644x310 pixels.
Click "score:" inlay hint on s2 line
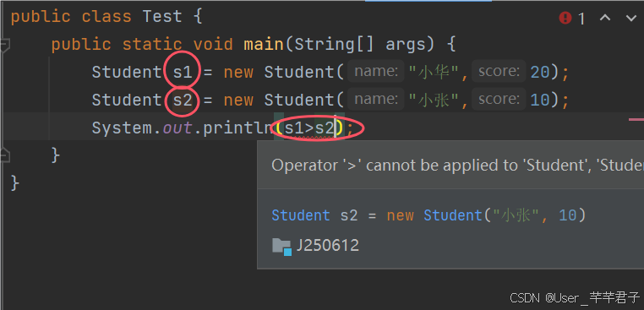(x=499, y=100)
